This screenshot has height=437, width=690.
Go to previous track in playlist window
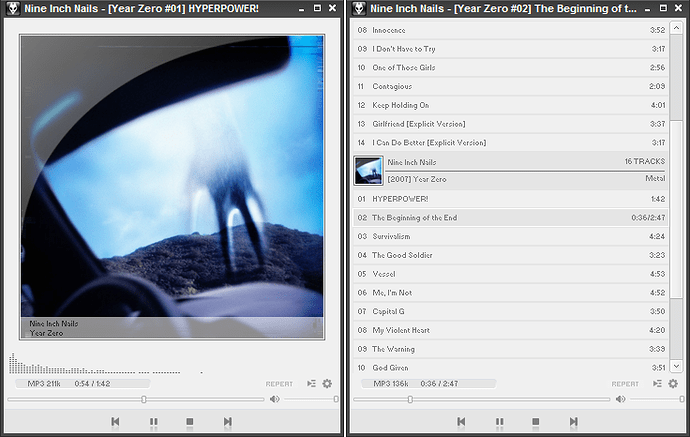pyautogui.click(x=461, y=422)
